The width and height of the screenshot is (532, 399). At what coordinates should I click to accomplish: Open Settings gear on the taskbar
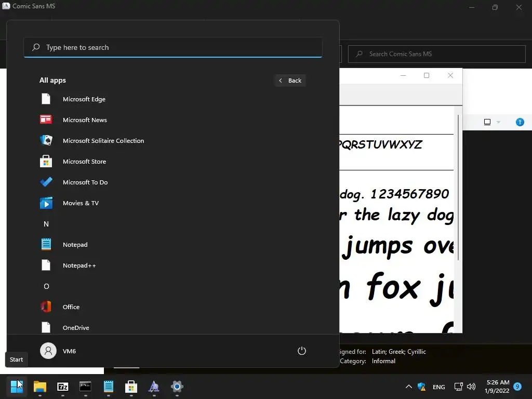[x=177, y=387]
